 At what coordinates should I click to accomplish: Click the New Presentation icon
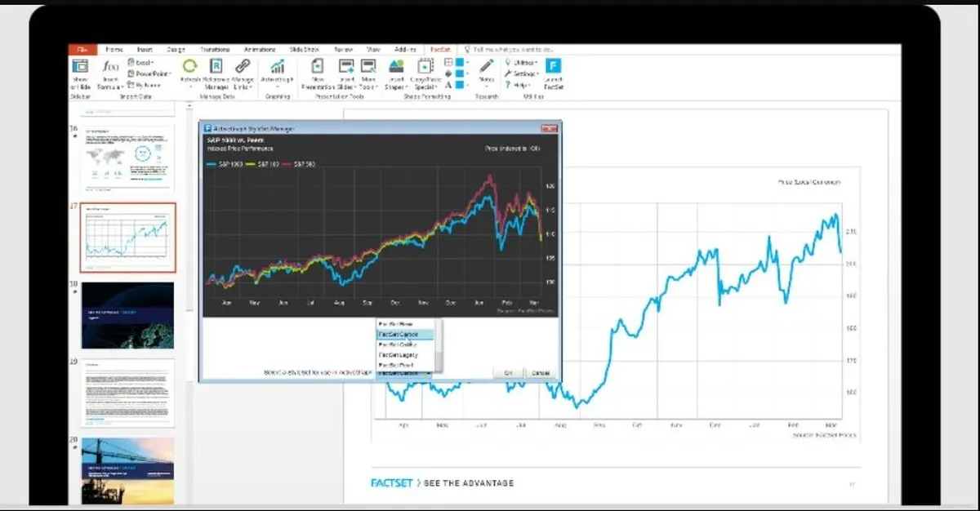coord(318,66)
